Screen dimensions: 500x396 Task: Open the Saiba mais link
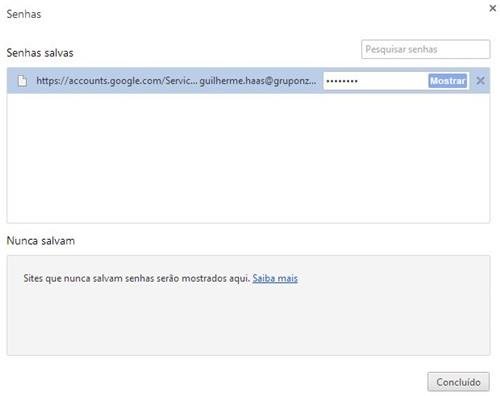tap(275, 278)
